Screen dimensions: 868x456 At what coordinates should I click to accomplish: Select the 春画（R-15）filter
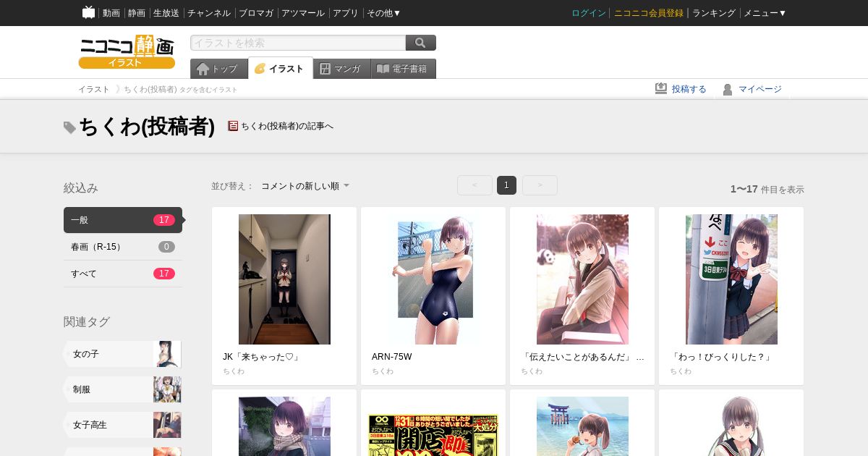point(123,247)
